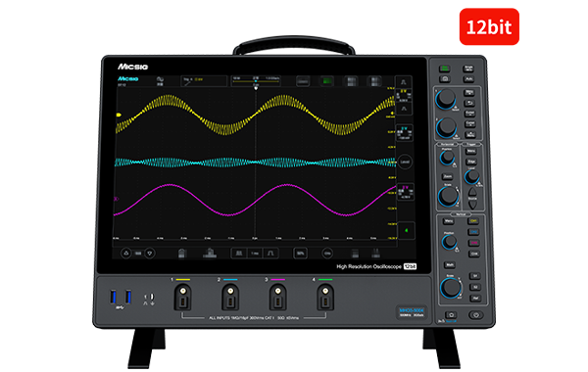Toggle CH4 channel button
588x372 pixels.
click(474, 254)
